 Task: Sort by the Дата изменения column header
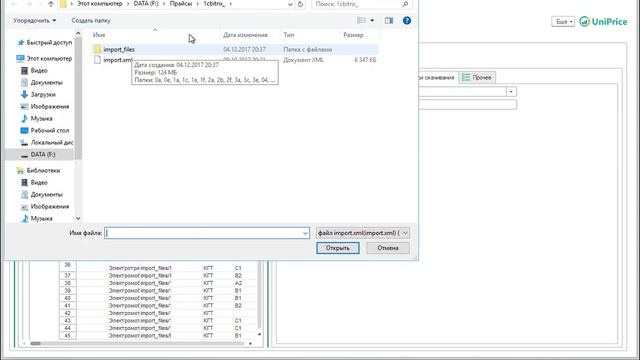tap(245, 35)
